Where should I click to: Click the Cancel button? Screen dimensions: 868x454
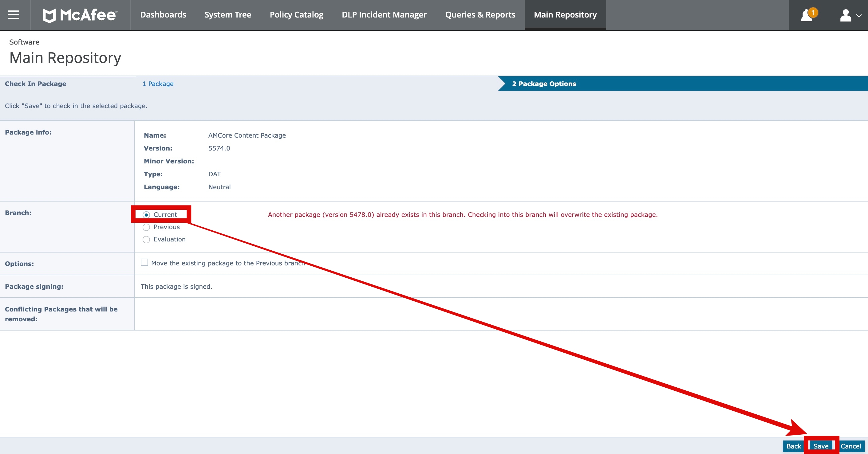click(850, 446)
